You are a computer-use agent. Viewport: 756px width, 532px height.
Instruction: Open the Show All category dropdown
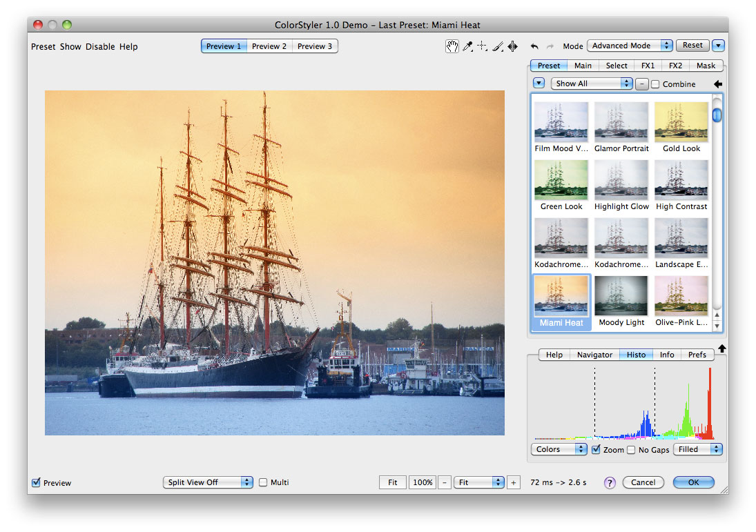[x=592, y=83]
